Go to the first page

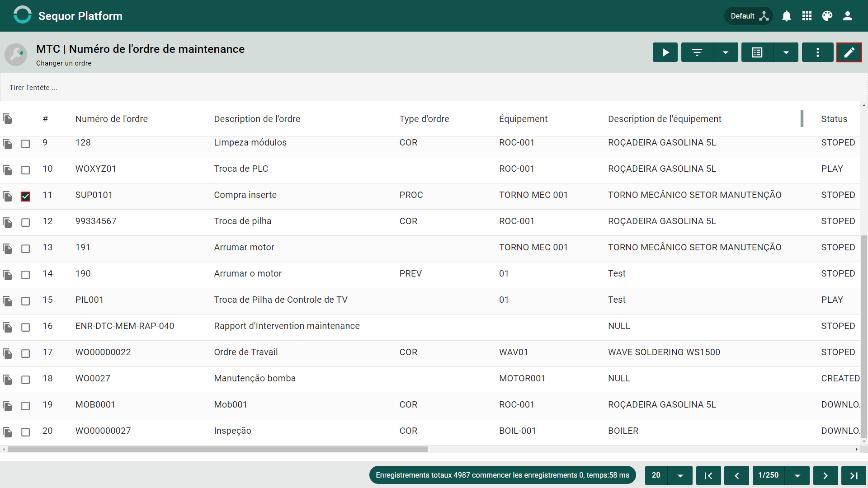click(x=708, y=475)
